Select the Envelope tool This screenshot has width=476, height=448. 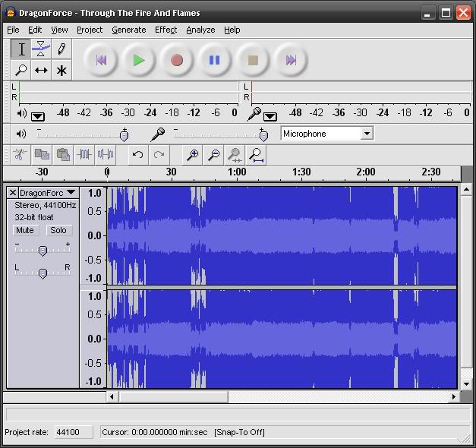(42, 49)
